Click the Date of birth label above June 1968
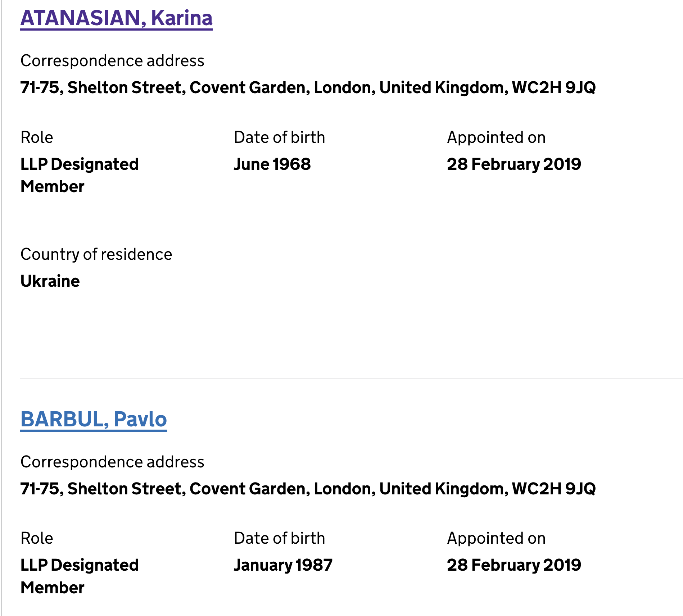 [279, 137]
